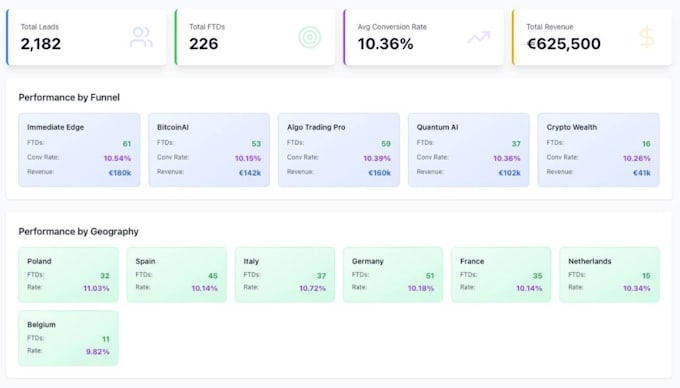Click the people icon in Total Leads card

[141, 37]
